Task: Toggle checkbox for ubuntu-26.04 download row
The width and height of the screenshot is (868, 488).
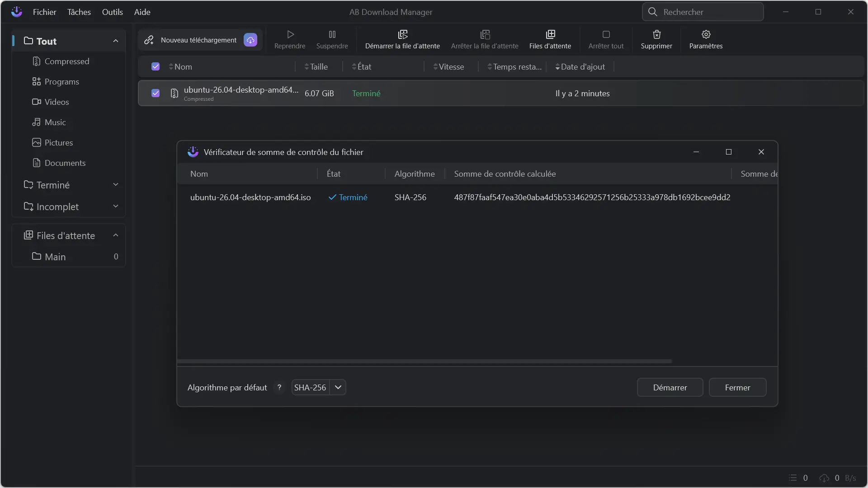Action: (x=156, y=94)
